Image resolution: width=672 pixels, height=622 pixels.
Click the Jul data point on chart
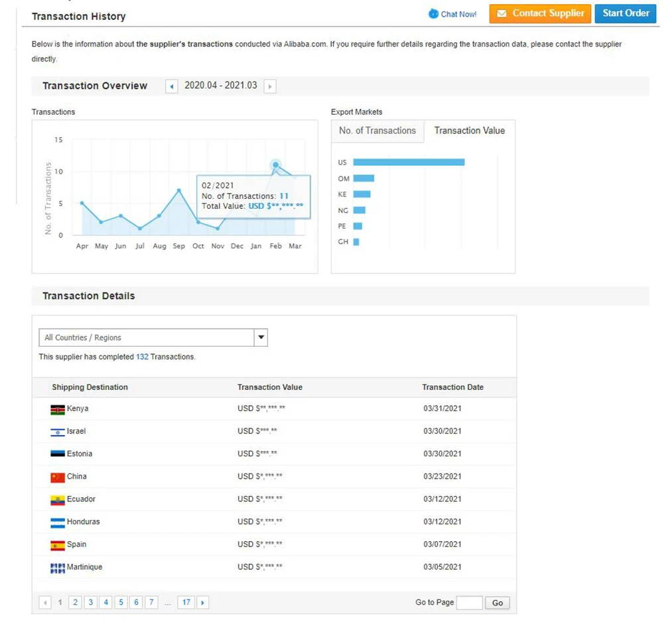[140, 228]
